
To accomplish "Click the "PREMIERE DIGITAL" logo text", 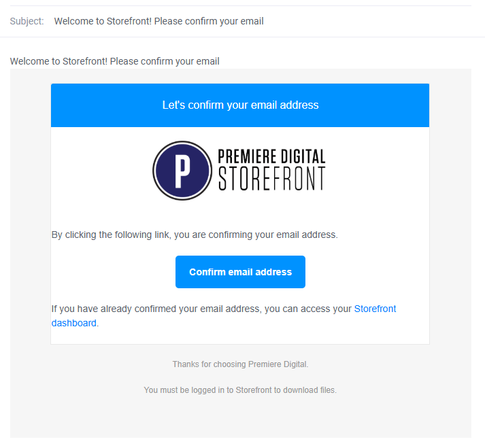I will pyautogui.click(x=272, y=156).
